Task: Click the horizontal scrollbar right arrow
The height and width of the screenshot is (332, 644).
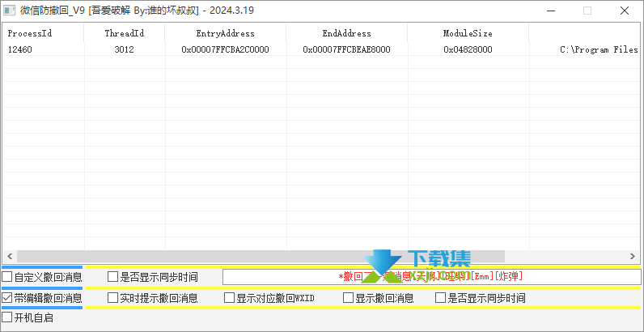Action: pos(633,256)
